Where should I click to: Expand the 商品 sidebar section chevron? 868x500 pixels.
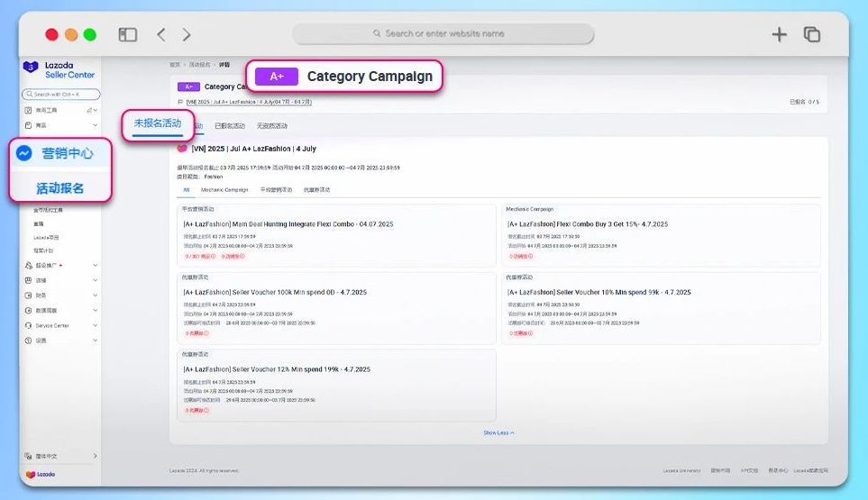96,125
